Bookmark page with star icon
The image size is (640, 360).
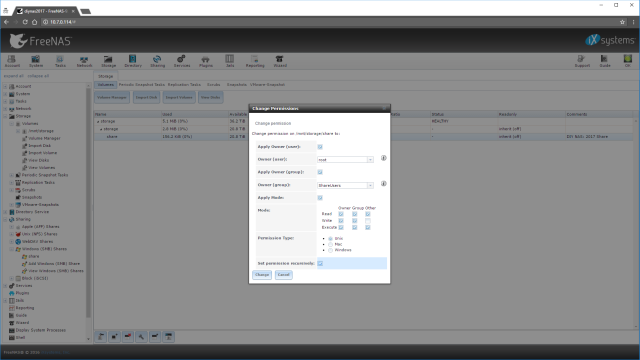(x=622, y=22)
